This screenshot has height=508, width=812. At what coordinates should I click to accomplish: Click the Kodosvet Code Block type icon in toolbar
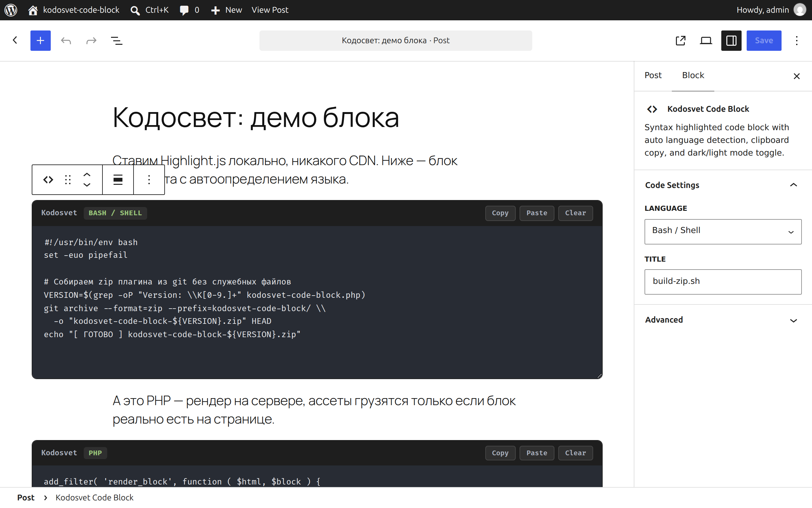[x=48, y=180]
